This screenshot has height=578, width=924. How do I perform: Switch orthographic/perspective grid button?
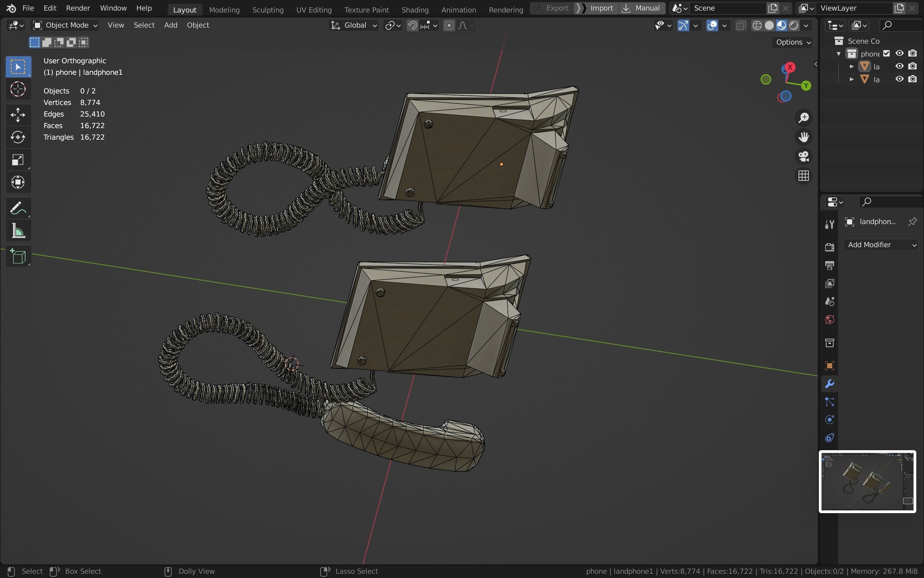pos(803,176)
